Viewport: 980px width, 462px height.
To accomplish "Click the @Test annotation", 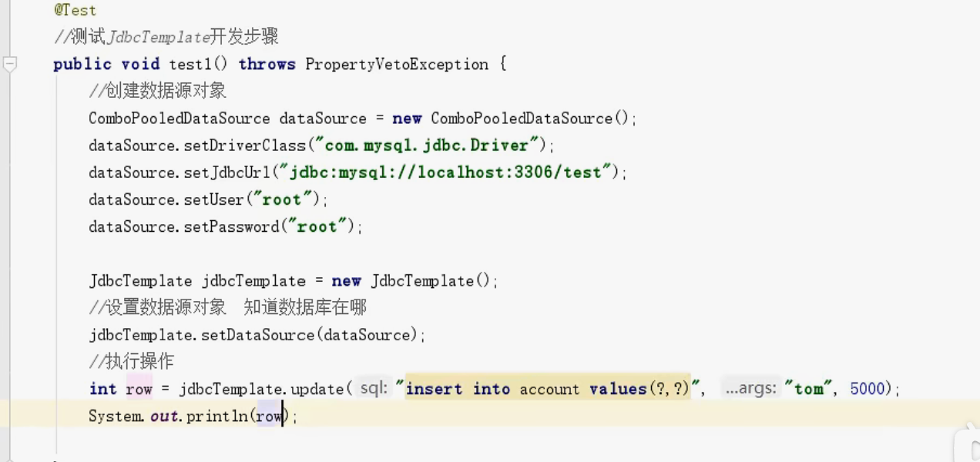I will tap(76, 10).
